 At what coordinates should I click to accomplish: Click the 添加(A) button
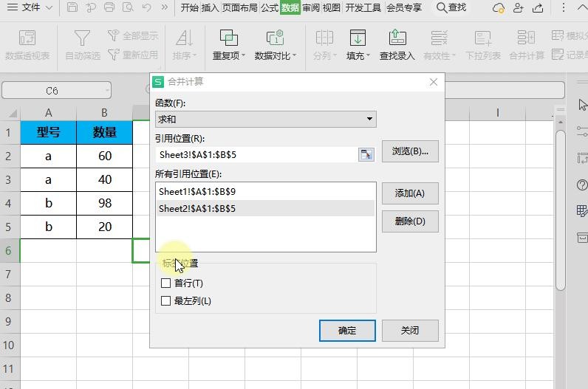tap(410, 193)
